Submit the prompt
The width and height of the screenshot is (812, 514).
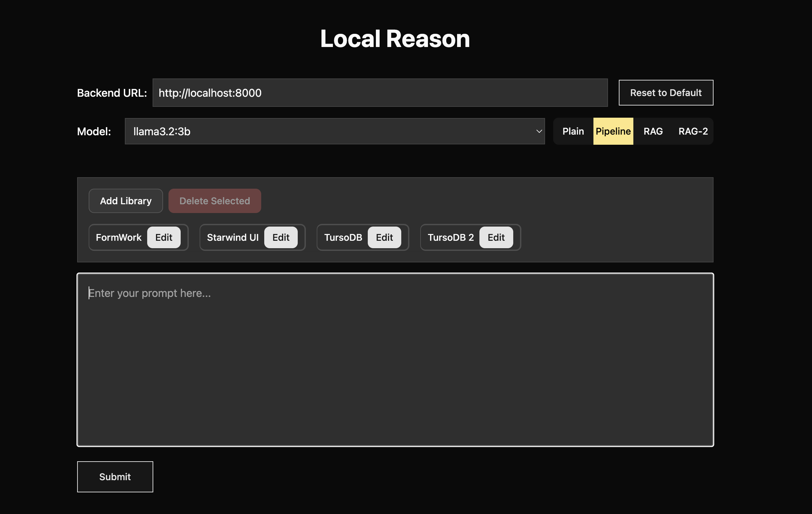pos(115,477)
